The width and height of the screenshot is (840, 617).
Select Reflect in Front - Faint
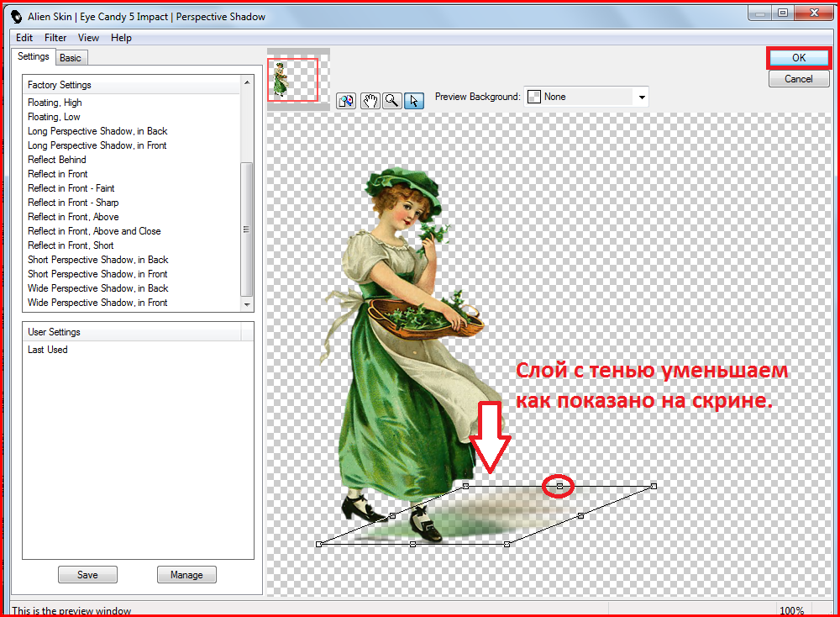[x=71, y=188]
